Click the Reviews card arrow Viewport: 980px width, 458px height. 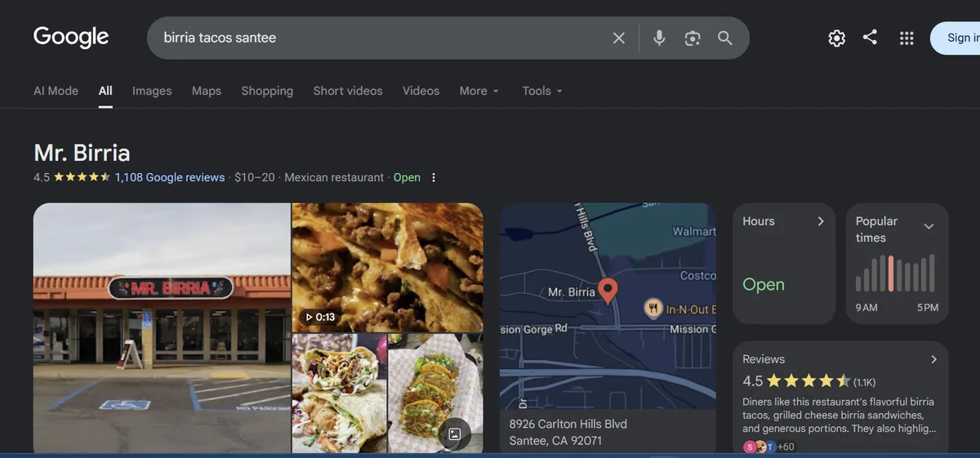(933, 359)
